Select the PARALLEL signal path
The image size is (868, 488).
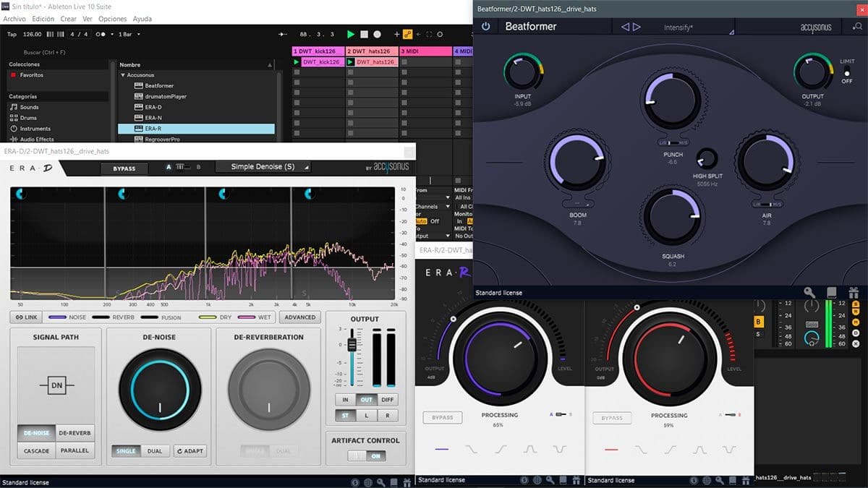coord(75,450)
